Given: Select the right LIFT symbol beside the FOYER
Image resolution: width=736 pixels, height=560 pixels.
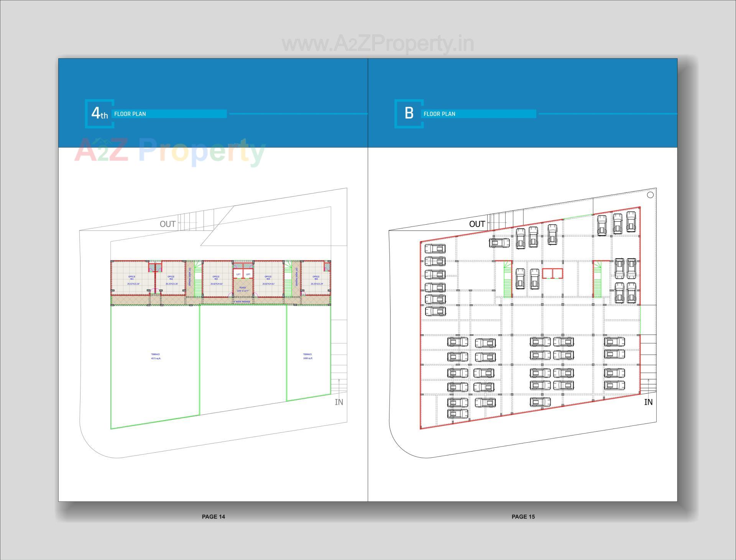Looking at the screenshot, I should pyautogui.click(x=248, y=274).
